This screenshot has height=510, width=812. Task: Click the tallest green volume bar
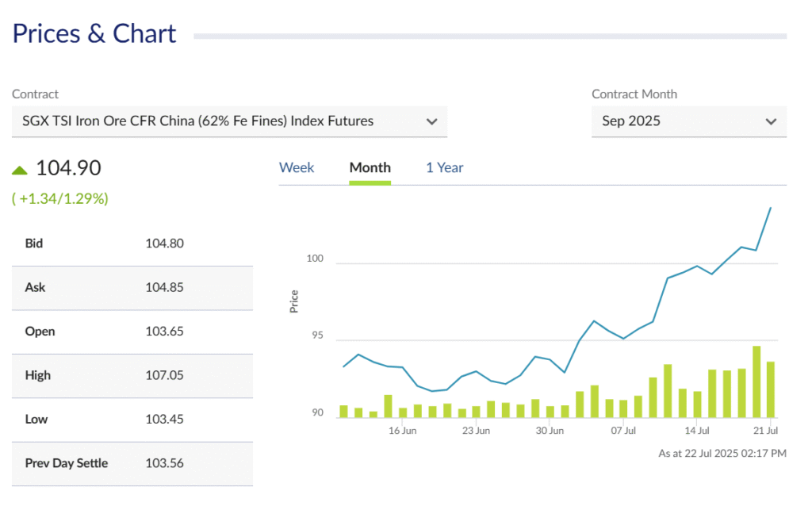756,382
